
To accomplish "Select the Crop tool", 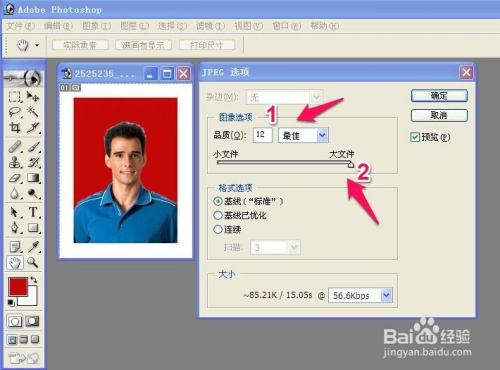I will [15, 128].
